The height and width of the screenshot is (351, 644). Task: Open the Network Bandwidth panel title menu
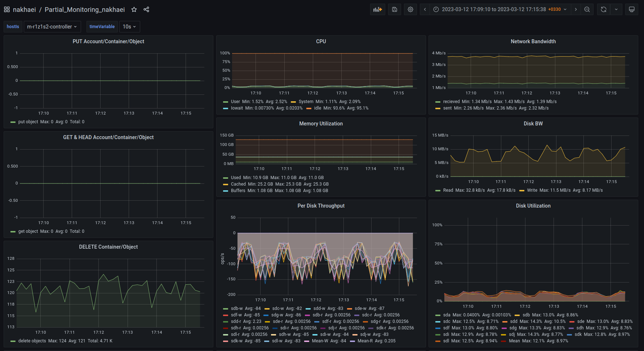533,41
